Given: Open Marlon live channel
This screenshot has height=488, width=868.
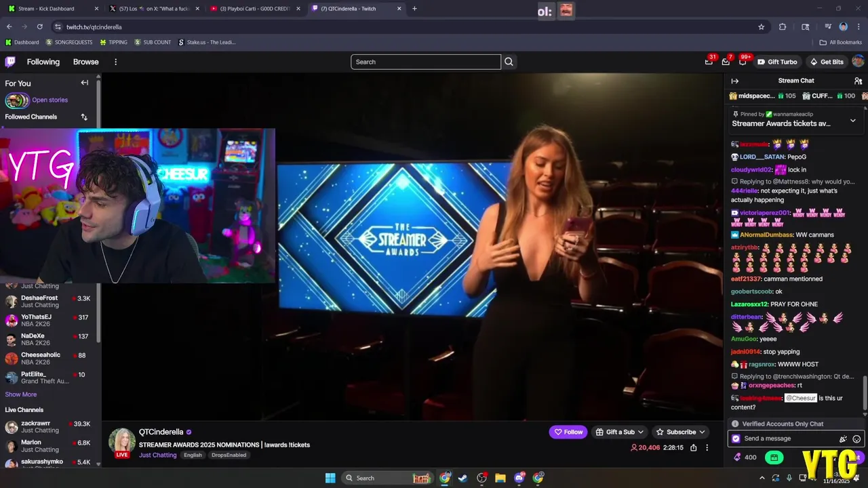Looking at the screenshot, I should [x=50, y=446].
